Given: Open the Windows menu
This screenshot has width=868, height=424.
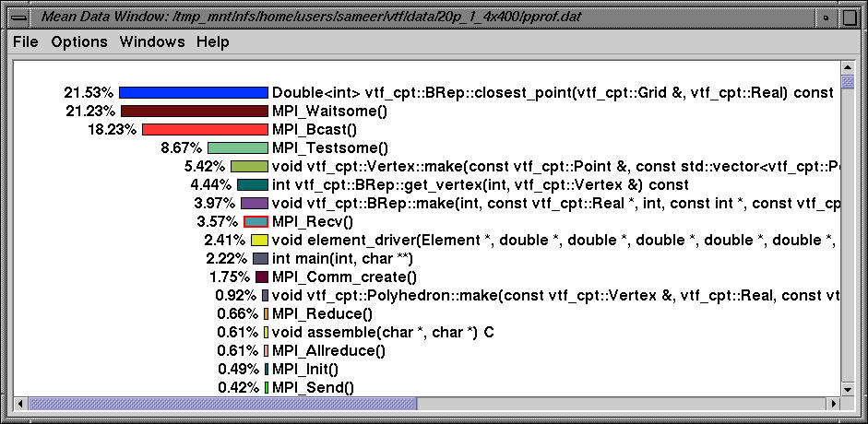Looking at the screenshot, I should [152, 42].
